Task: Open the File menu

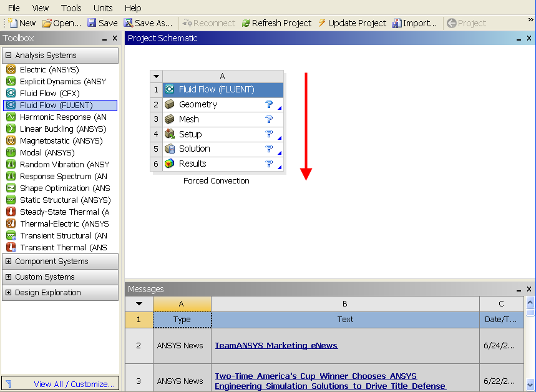Action: 14,8
